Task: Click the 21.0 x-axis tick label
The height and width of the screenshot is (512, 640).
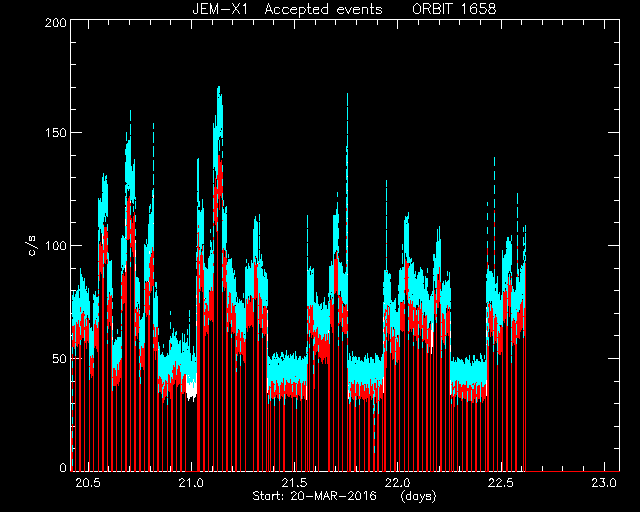Action: pyautogui.click(x=191, y=483)
